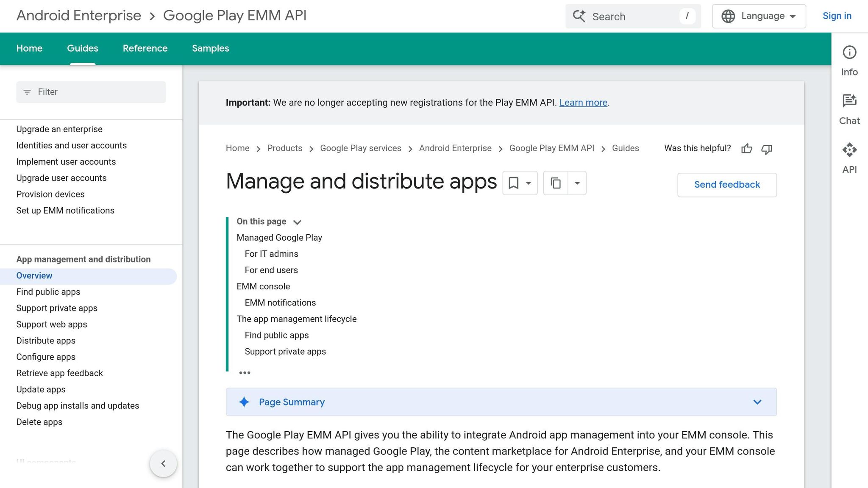Open the API side panel
Viewport: 868px width, 488px height.
pos(849,158)
